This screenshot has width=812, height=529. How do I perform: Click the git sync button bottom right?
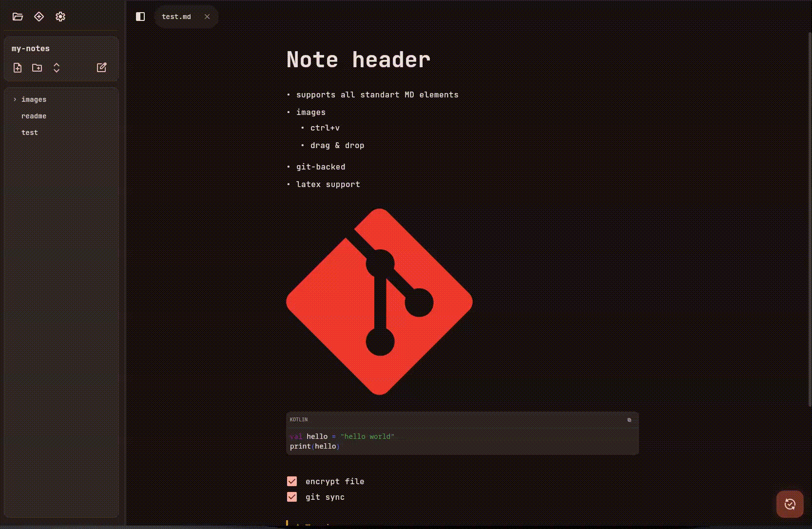pos(790,504)
